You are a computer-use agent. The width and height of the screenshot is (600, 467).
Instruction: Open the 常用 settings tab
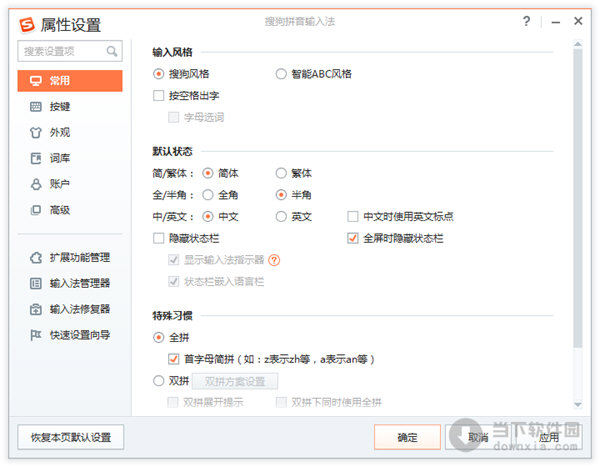(x=70, y=81)
